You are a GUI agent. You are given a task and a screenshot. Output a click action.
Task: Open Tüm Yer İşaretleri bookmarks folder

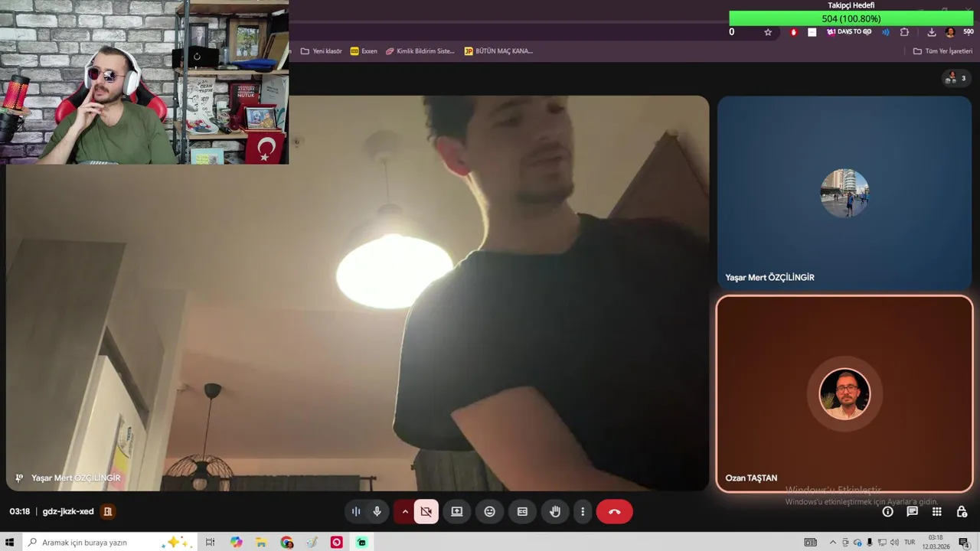[x=942, y=51]
